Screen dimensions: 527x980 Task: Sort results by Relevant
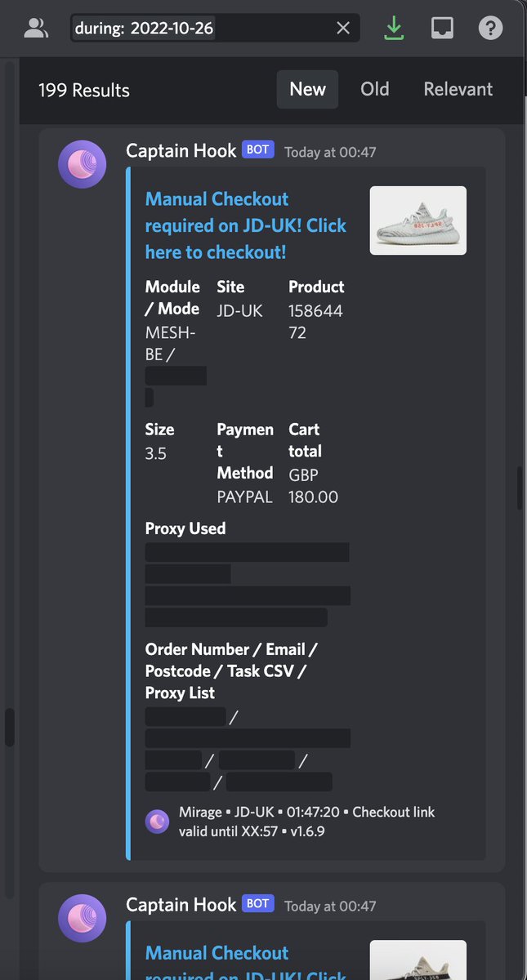(458, 89)
